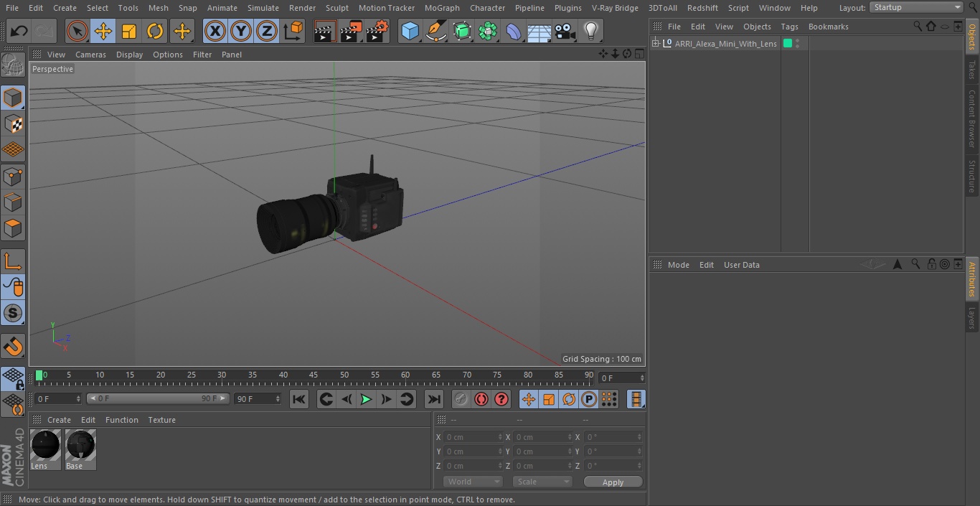Toggle visibility dots for ARRI_Alexa_Mini_With_Lens
Screen dimensions: 980x506
[x=797, y=44]
